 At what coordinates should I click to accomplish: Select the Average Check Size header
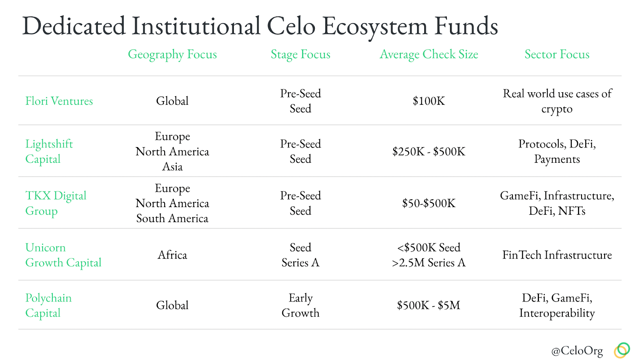click(429, 54)
